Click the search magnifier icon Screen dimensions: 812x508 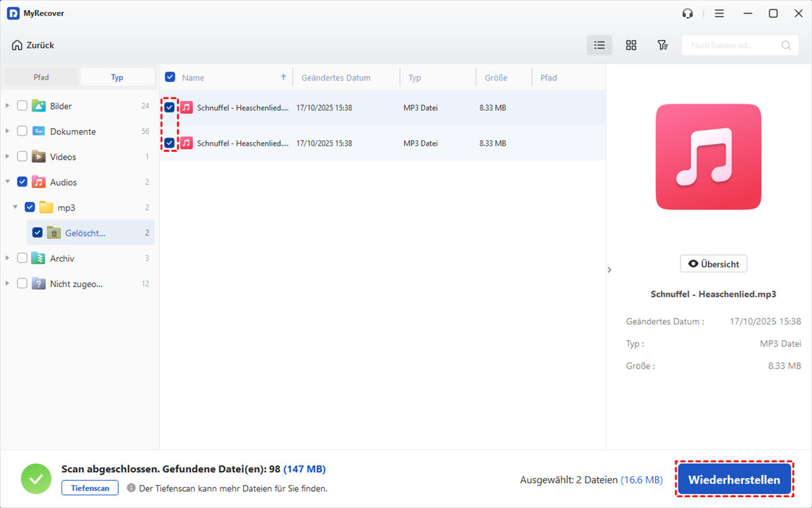click(786, 46)
